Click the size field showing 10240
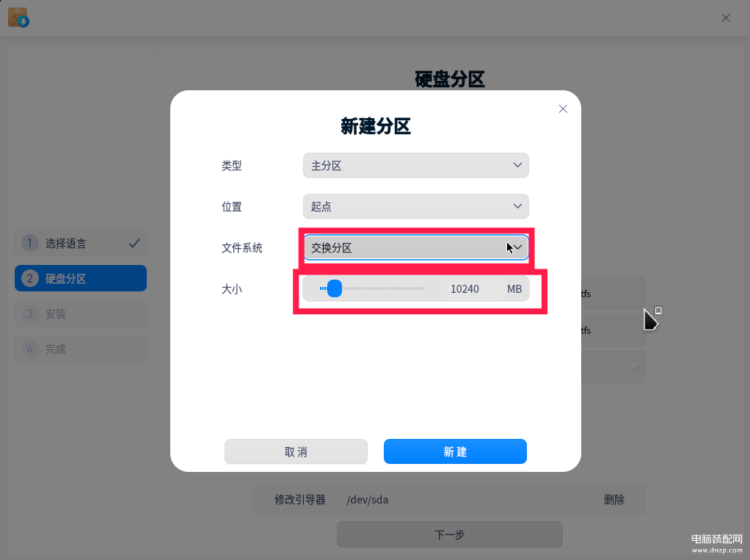 tap(465, 289)
